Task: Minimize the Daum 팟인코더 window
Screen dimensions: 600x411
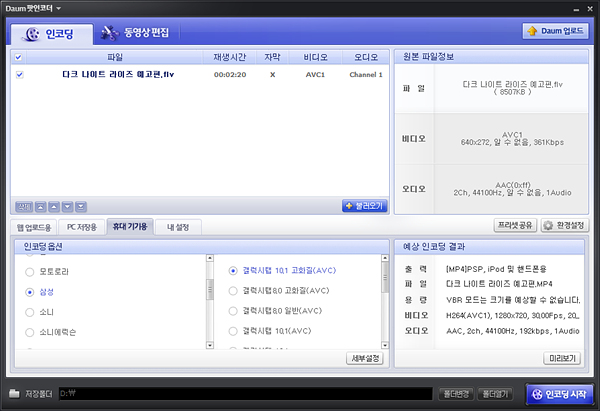Action: coord(576,9)
